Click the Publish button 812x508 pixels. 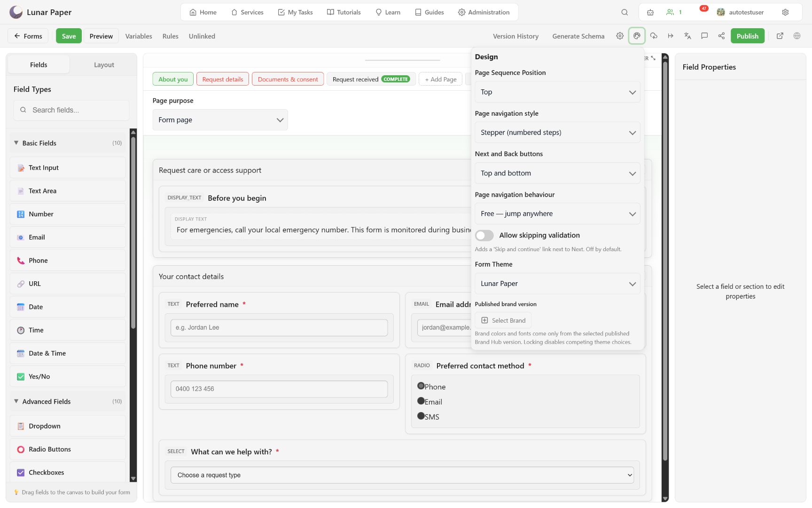click(747, 36)
